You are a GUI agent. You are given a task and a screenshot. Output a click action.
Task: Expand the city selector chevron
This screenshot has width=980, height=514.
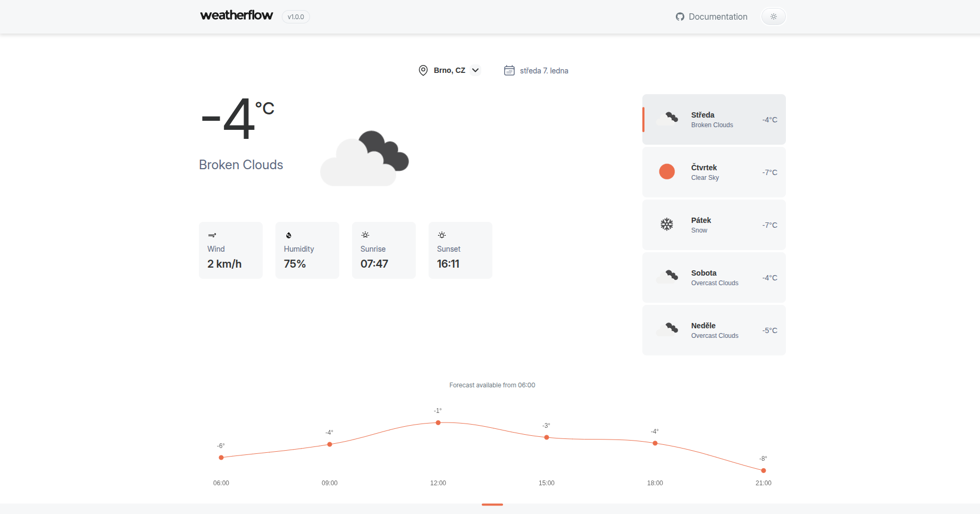pos(476,70)
